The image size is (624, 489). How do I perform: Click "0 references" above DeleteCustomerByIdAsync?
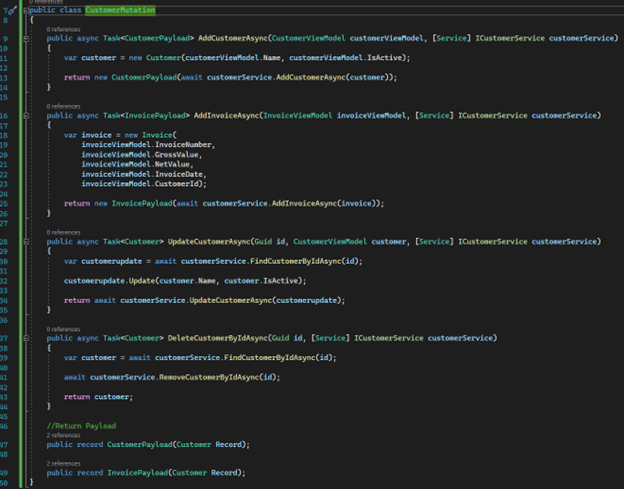[64, 329]
